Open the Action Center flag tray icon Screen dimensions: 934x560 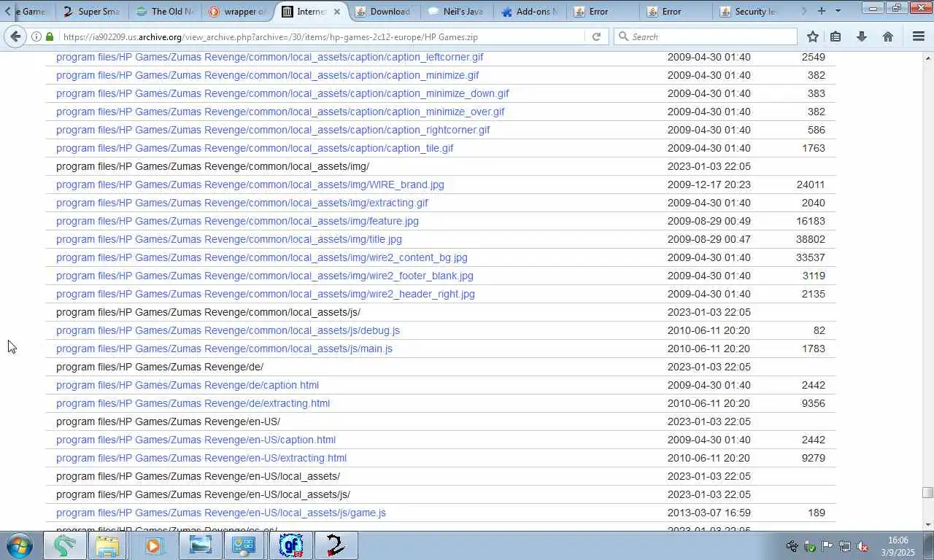tap(827, 546)
